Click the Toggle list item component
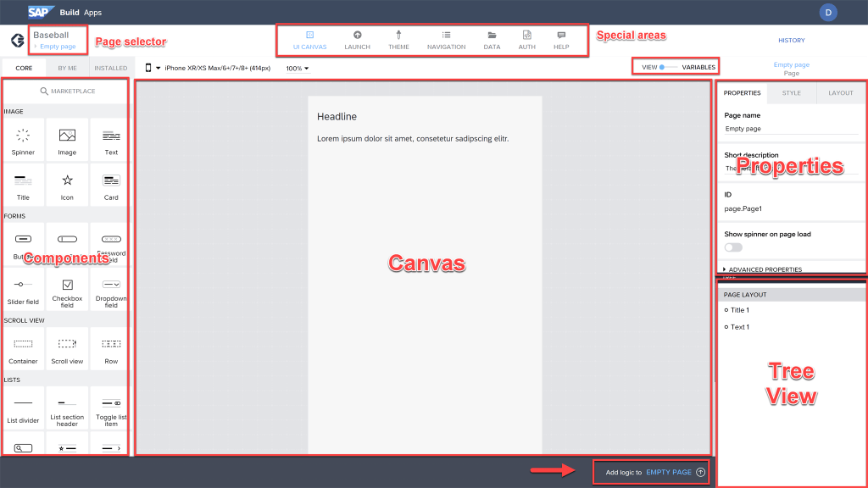Viewport: 868px width, 488px height. click(x=111, y=403)
